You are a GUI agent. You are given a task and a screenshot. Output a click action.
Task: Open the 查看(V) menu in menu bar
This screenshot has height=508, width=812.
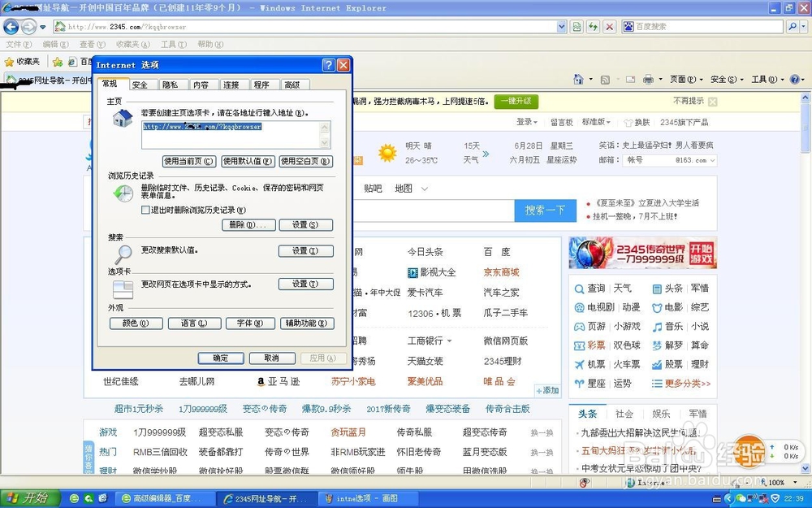(93, 45)
